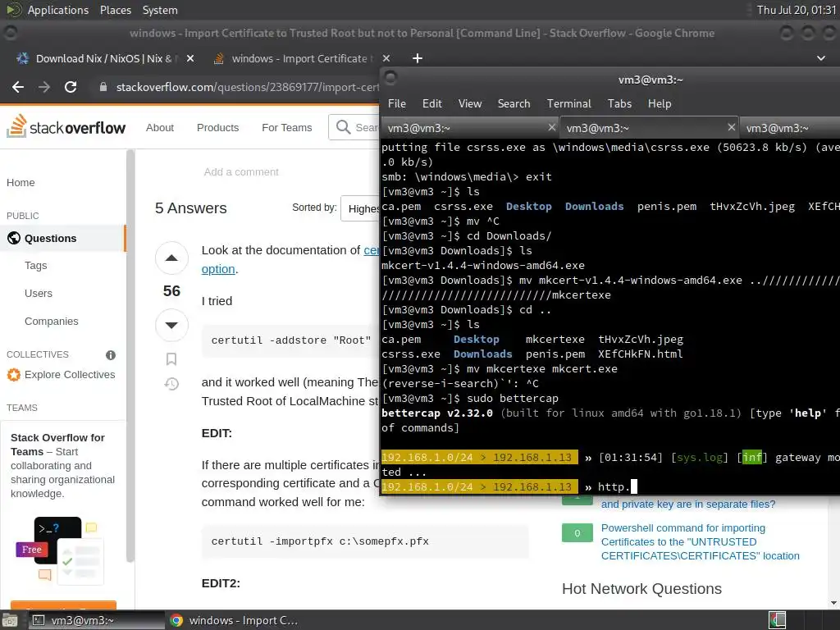Click 'Hot Network Questions' heading
The height and width of the screenshot is (630, 840).
coord(641,589)
